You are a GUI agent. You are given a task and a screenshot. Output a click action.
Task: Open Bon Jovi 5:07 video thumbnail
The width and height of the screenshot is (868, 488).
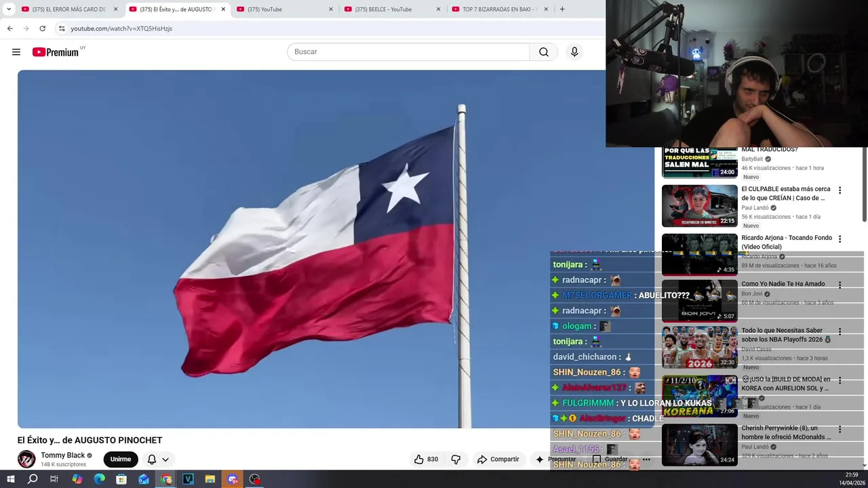pos(699,301)
